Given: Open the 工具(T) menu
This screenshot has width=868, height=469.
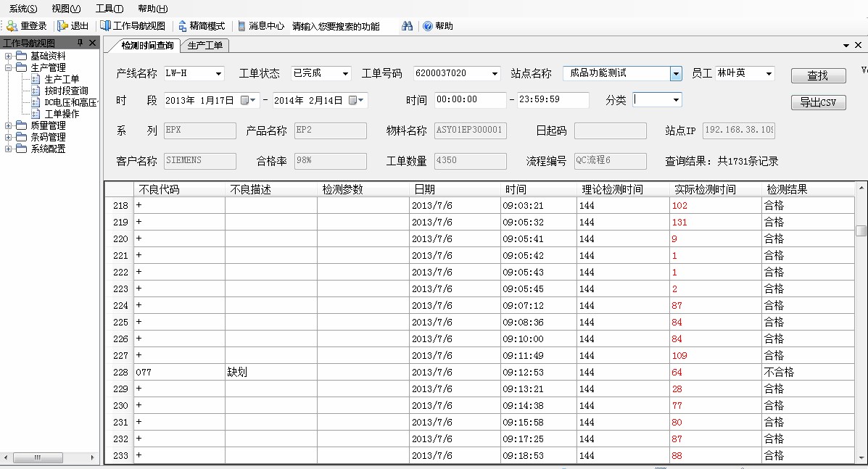Looking at the screenshot, I should pos(109,9).
